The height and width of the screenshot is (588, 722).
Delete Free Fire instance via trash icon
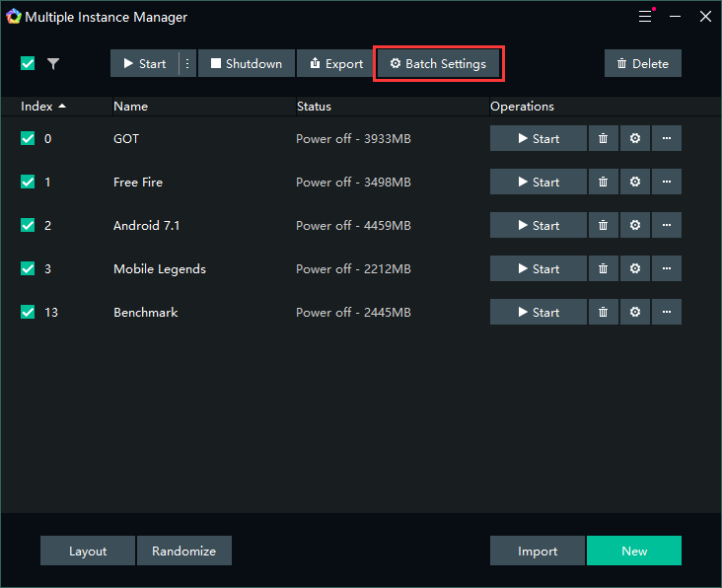coord(603,183)
